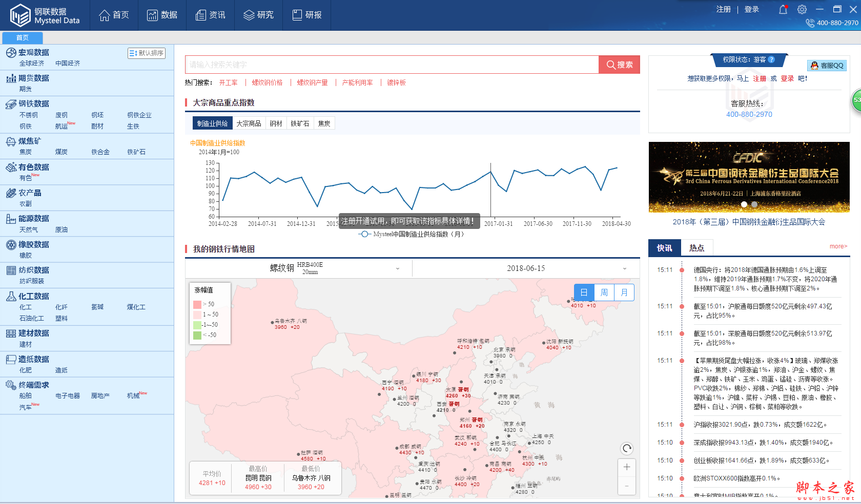
Task: Switch to the 铁矿石 index tab
Action: 300,123
